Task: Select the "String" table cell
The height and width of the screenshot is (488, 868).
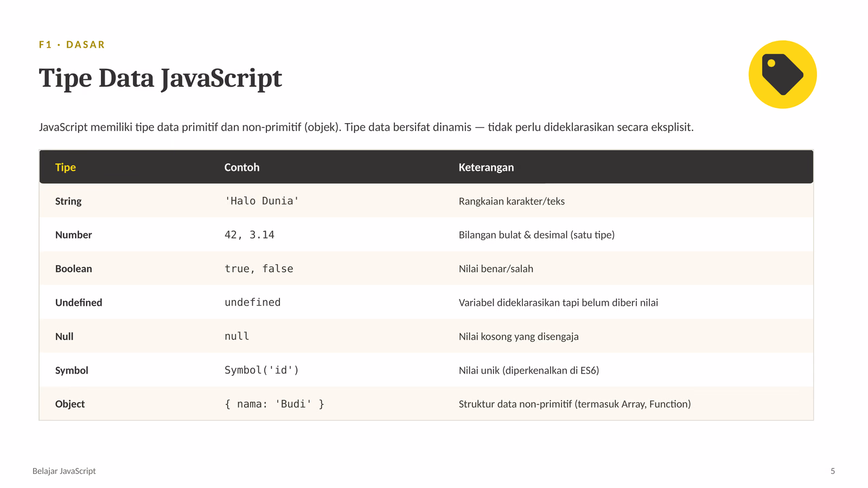Action: pos(68,201)
